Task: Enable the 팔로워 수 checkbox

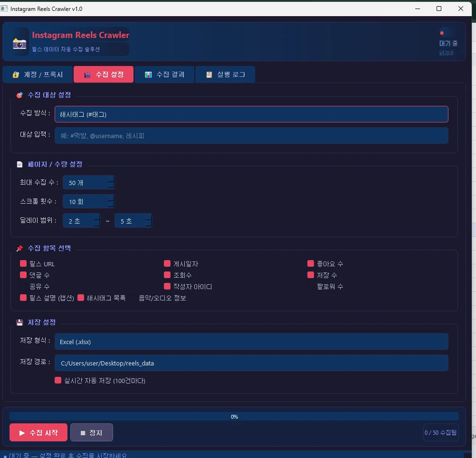Action: (311, 286)
